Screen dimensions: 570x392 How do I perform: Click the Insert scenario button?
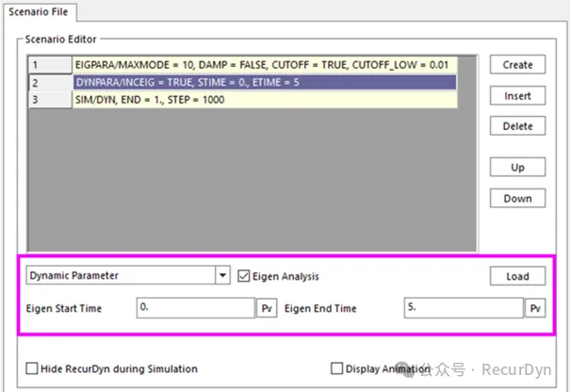(x=517, y=96)
